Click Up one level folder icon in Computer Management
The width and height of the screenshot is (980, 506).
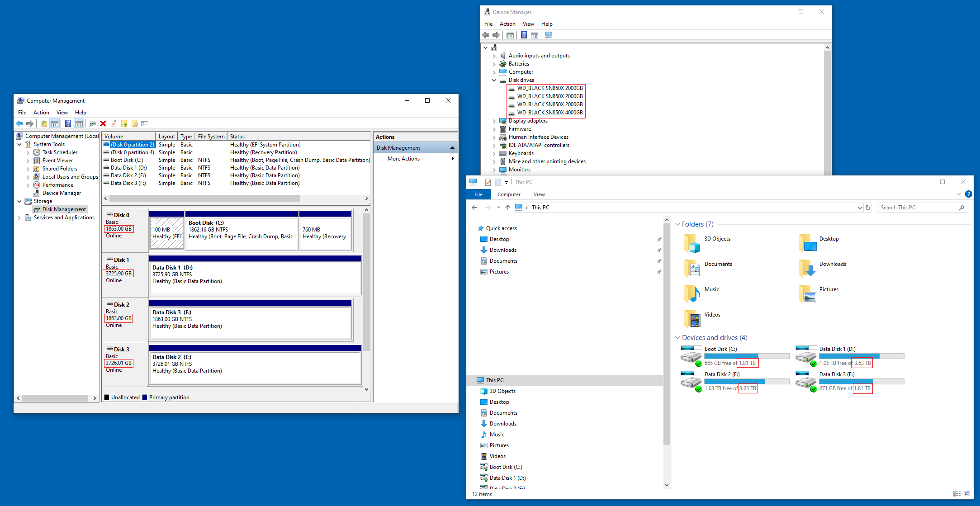43,123
